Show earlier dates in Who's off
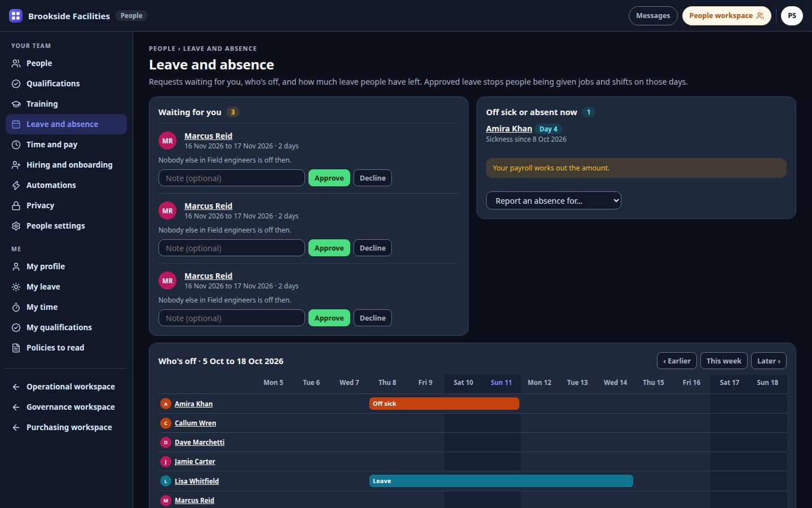This screenshot has width=812, height=508. 677,361
